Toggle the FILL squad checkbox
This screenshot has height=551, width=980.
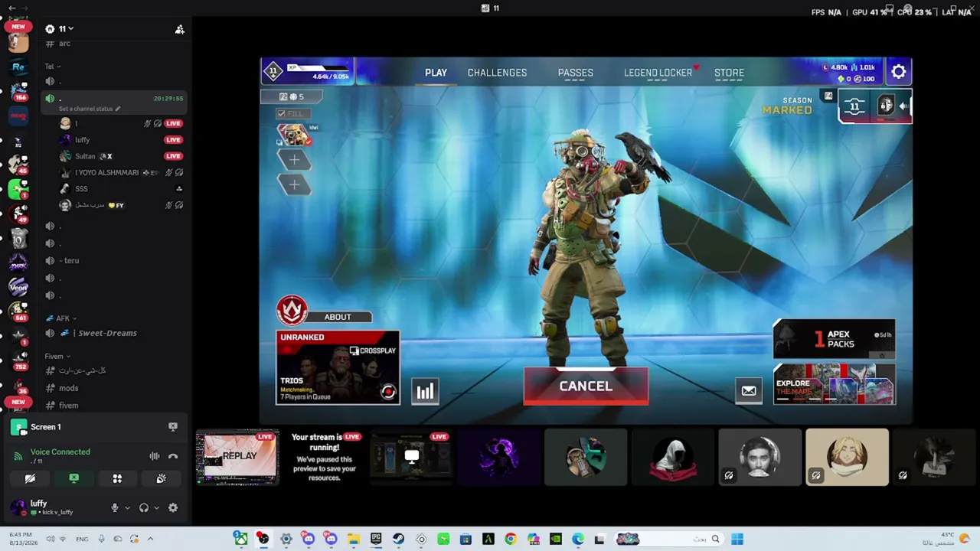(x=281, y=113)
